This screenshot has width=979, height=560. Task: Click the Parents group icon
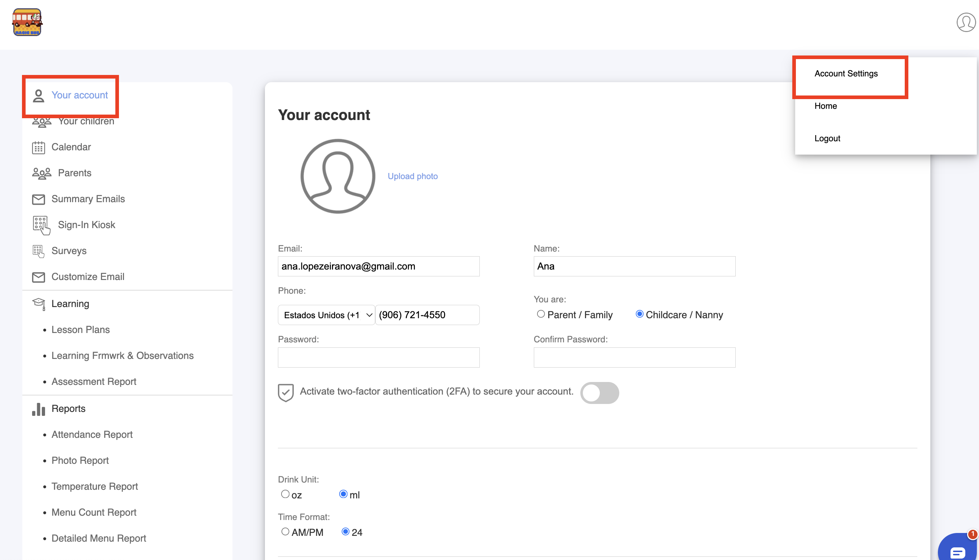pos(41,173)
